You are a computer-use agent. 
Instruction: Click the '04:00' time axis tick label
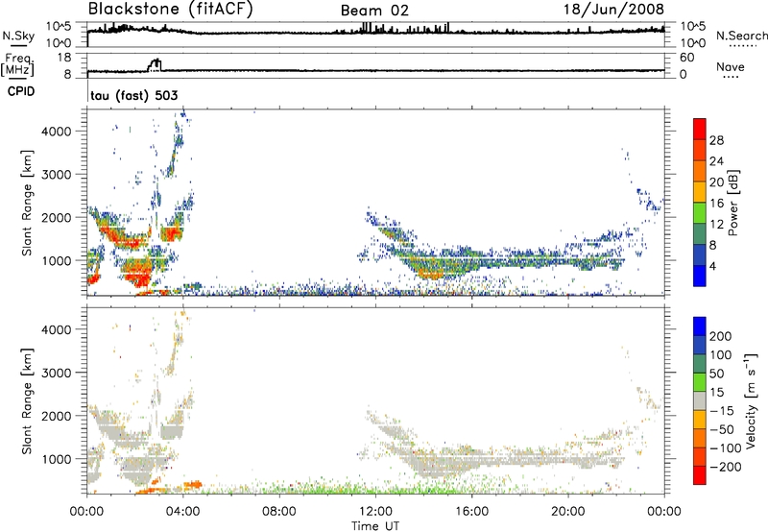(183, 512)
